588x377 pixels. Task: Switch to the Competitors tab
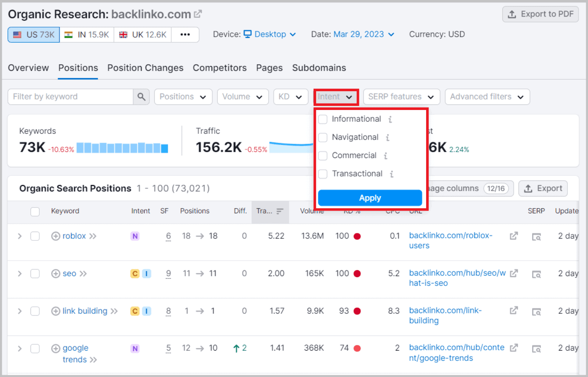[220, 68]
